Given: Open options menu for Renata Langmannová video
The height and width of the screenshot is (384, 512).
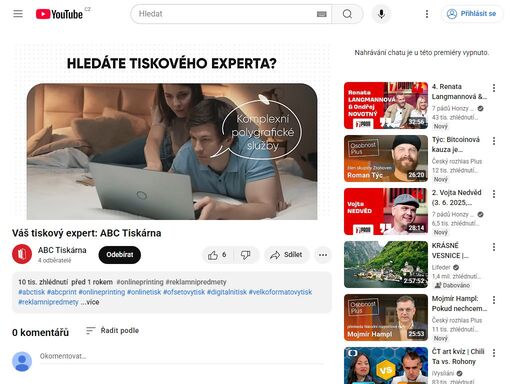Looking at the screenshot, I should 494,88.
